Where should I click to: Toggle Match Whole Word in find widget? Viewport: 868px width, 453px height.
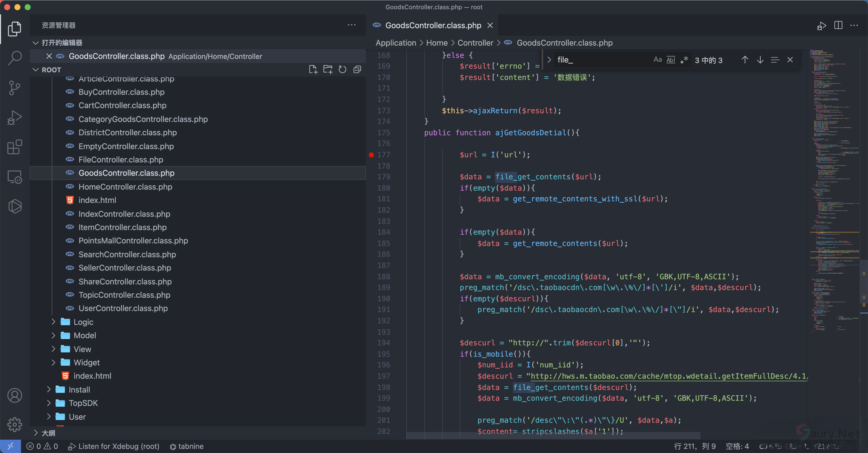(670, 60)
